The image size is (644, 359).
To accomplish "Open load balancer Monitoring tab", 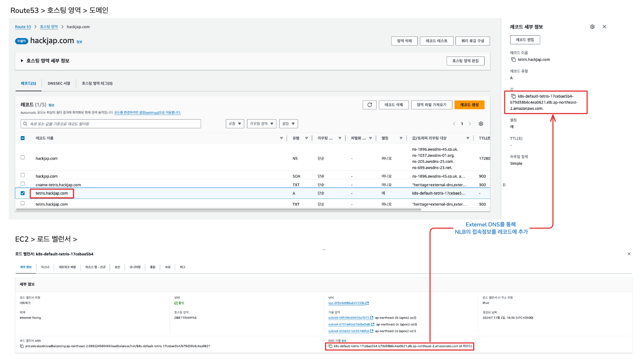I will (x=135, y=267).
